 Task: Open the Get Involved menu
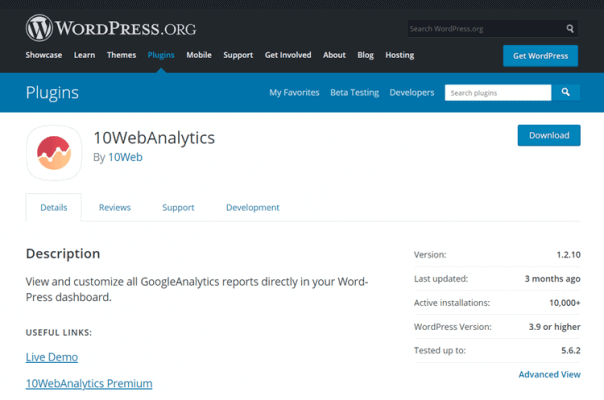tap(288, 55)
